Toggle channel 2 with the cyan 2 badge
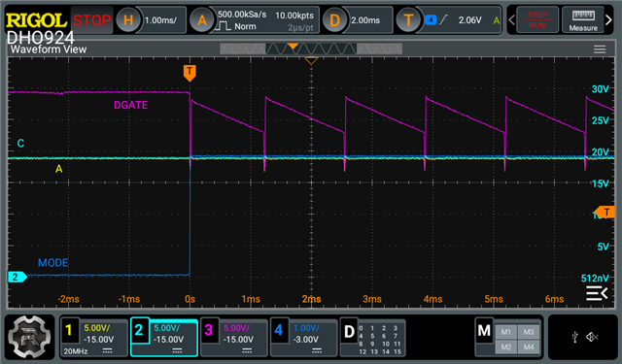This screenshot has width=622, height=364. point(138,330)
